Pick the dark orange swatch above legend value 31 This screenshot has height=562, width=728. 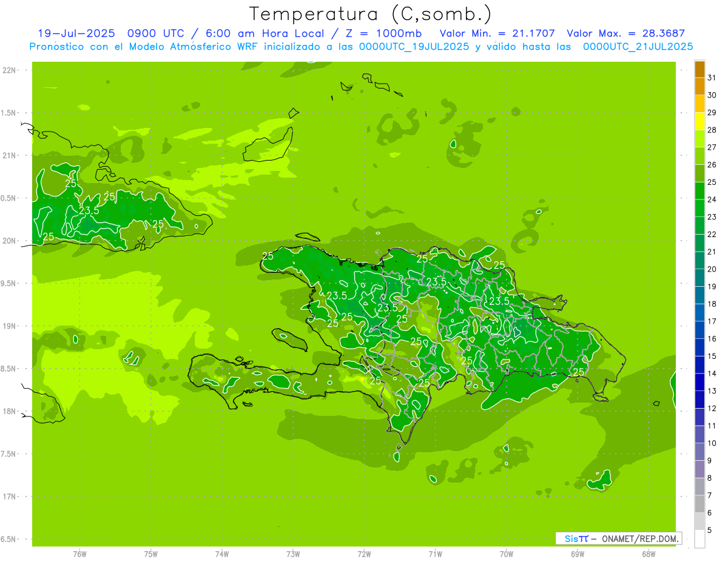tap(699, 69)
